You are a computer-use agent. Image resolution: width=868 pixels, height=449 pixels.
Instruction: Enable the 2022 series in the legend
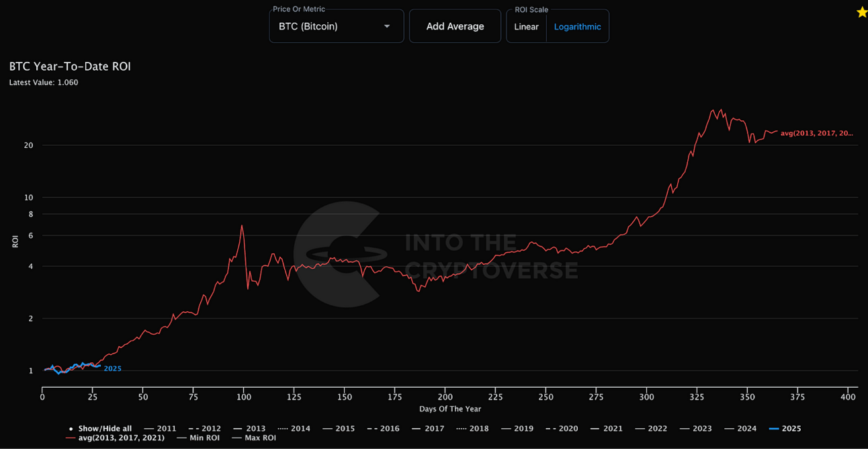[x=651, y=428]
